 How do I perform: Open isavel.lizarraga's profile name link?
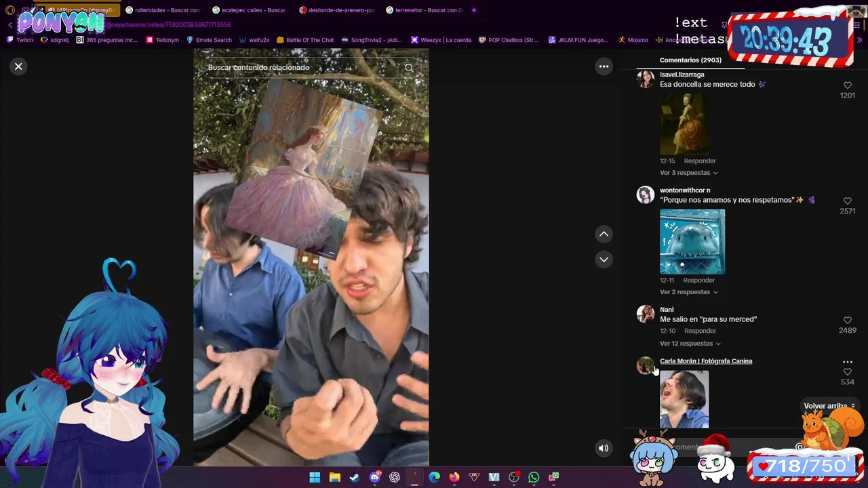pyautogui.click(x=682, y=75)
